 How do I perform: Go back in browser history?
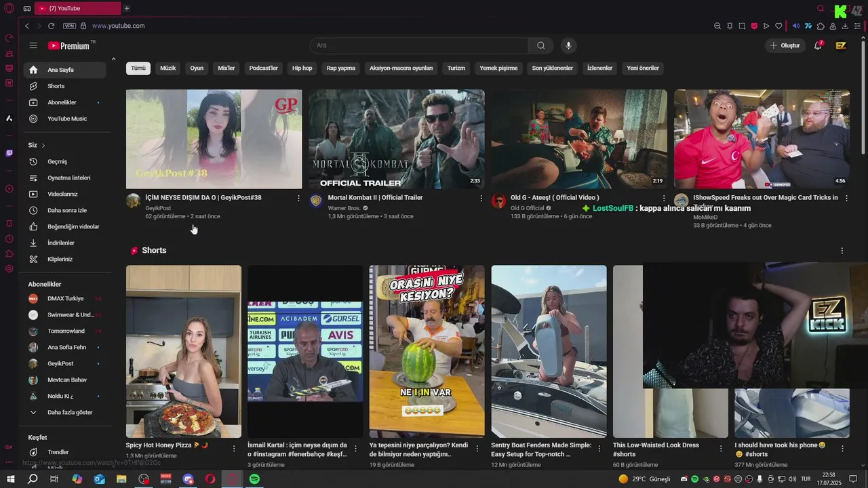27,26
